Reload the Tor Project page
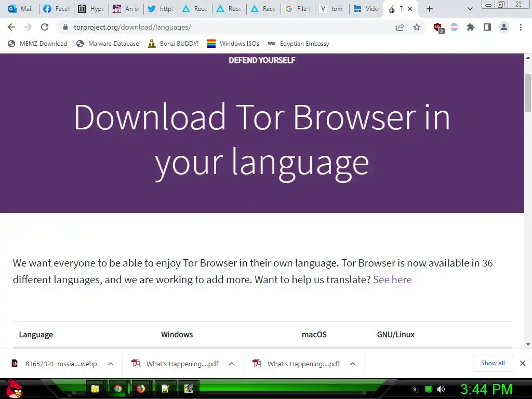The width and height of the screenshot is (532, 399). coord(45,27)
